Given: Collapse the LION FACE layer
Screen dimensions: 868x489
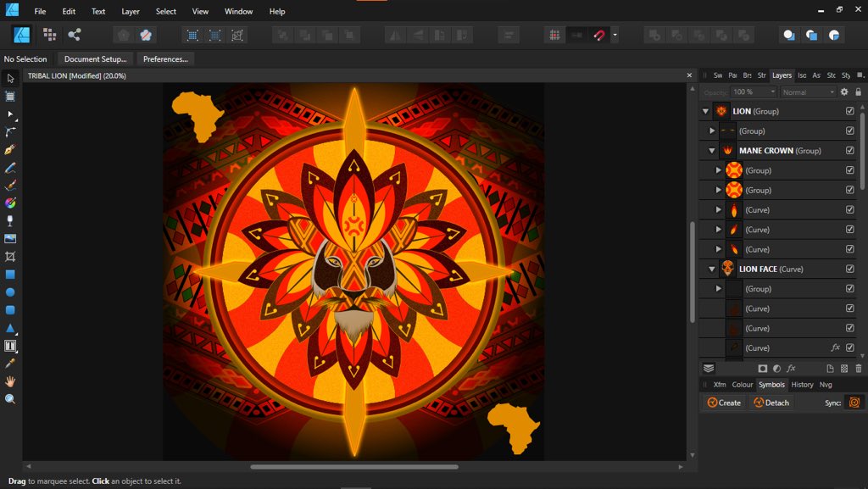Looking at the screenshot, I should [x=712, y=270].
